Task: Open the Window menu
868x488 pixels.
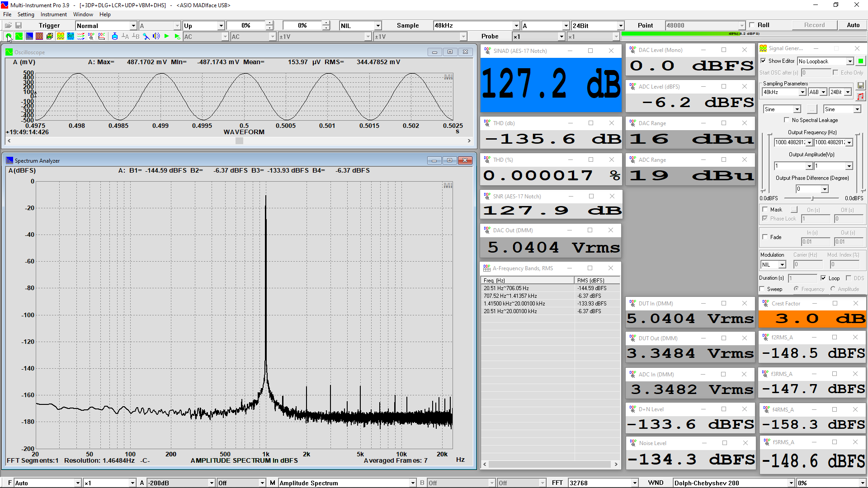Action: coord(83,14)
